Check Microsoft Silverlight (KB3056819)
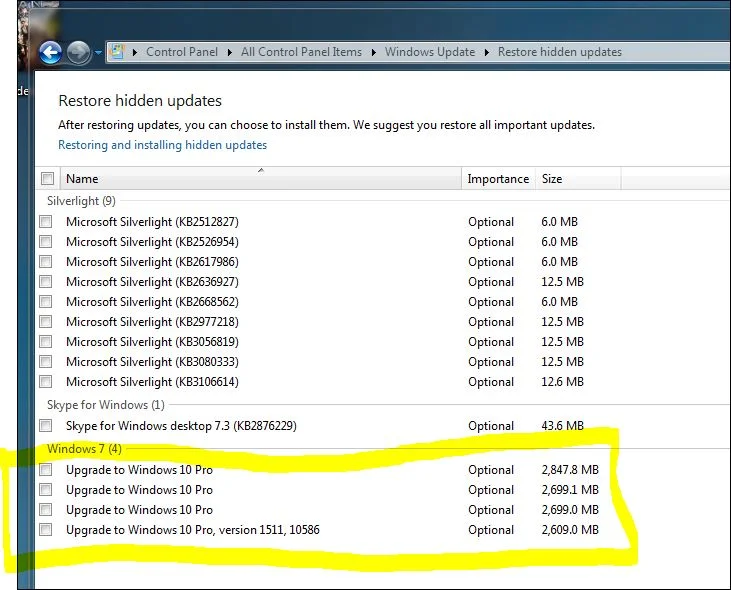 (x=46, y=342)
